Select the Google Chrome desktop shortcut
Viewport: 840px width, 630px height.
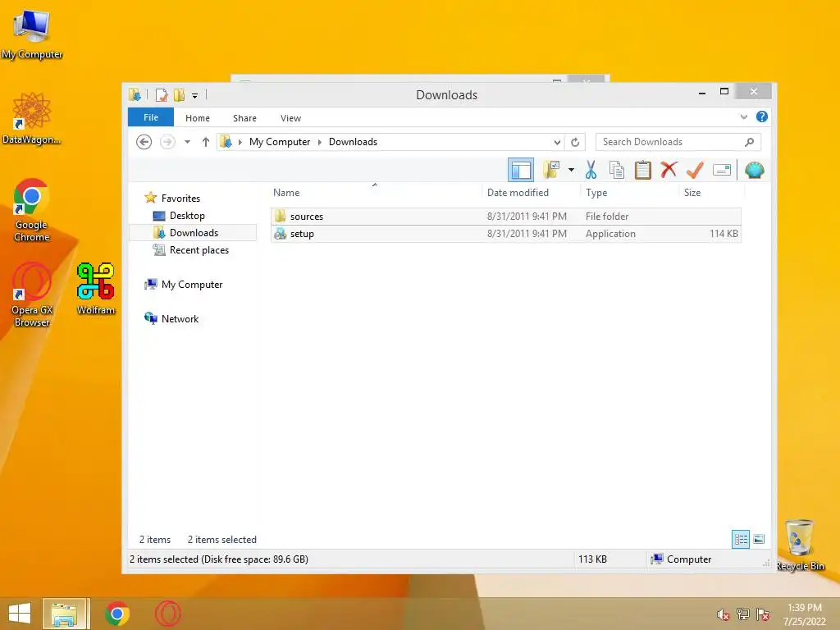(32, 210)
